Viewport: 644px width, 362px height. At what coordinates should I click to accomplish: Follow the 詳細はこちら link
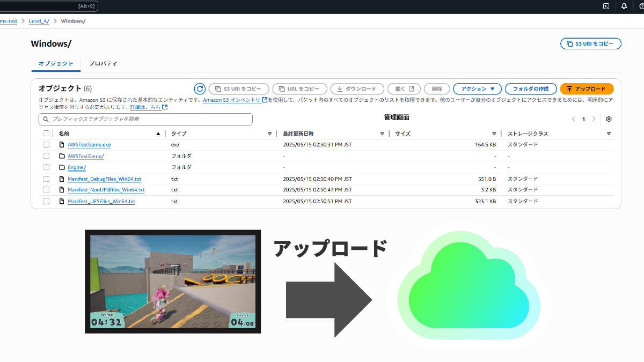pos(145,107)
